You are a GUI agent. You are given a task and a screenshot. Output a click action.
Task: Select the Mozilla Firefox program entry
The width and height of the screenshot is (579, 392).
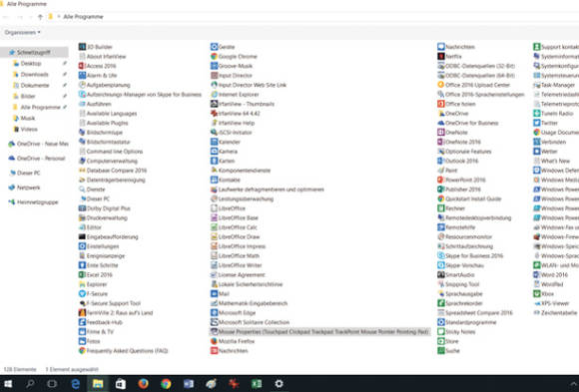click(x=233, y=341)
